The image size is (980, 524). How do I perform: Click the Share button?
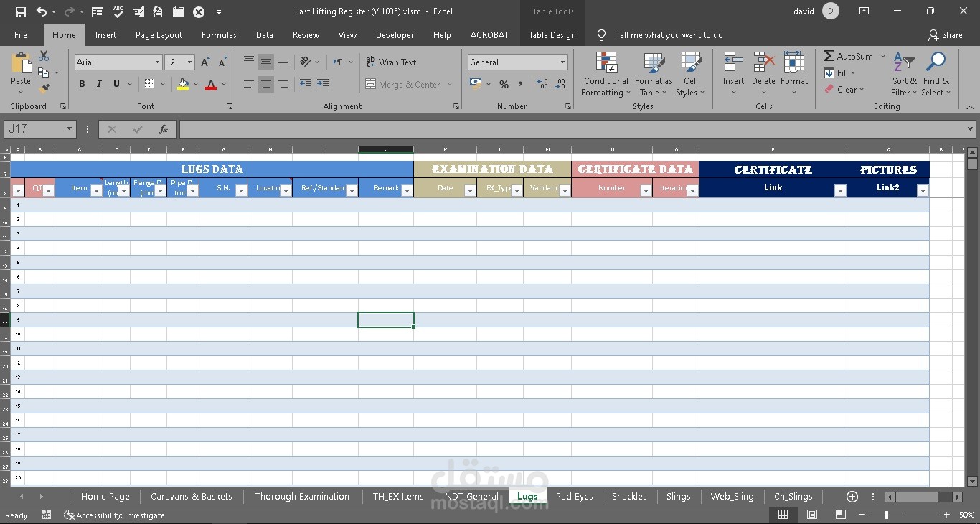[946, 34]
